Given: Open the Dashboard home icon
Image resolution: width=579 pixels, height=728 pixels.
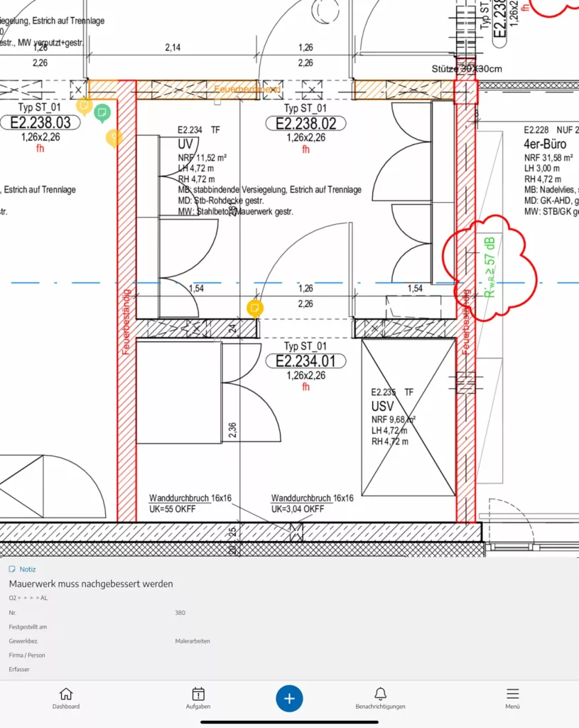Looking at the screenshot, I should click(x=66, y=698).
